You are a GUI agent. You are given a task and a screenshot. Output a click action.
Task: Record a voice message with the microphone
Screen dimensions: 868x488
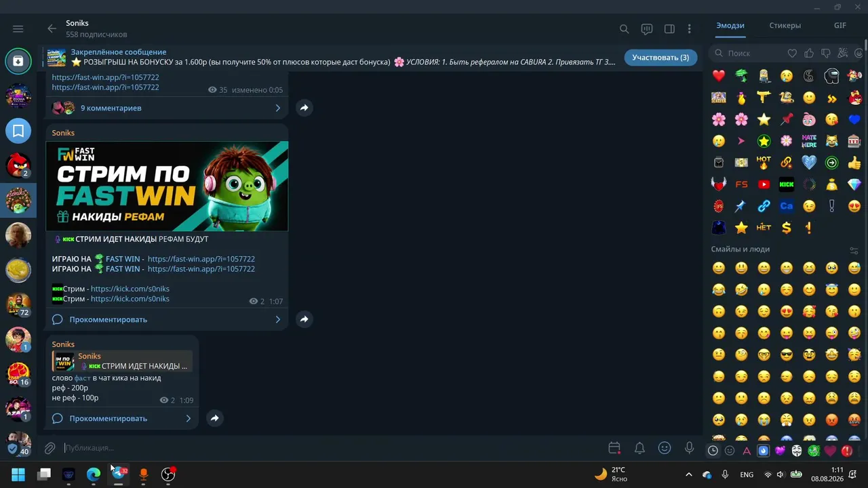690,448
